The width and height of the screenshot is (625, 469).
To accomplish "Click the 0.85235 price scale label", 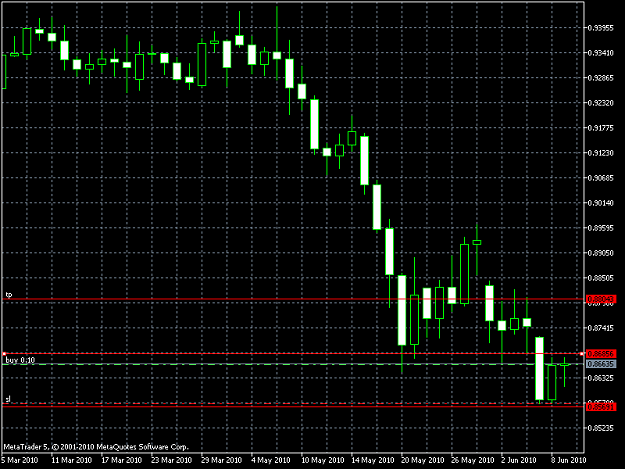I will point(601,428).
